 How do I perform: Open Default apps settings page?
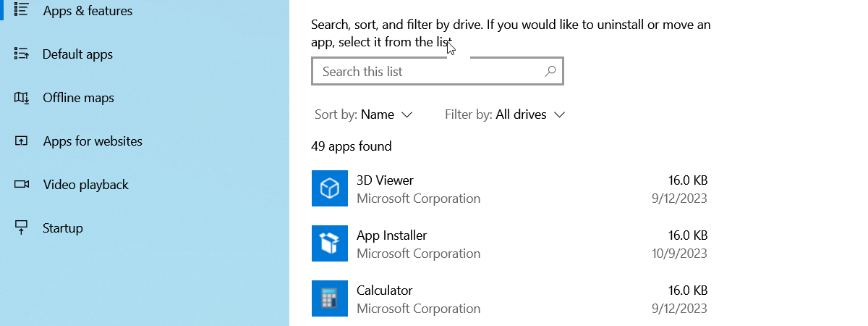77,54
